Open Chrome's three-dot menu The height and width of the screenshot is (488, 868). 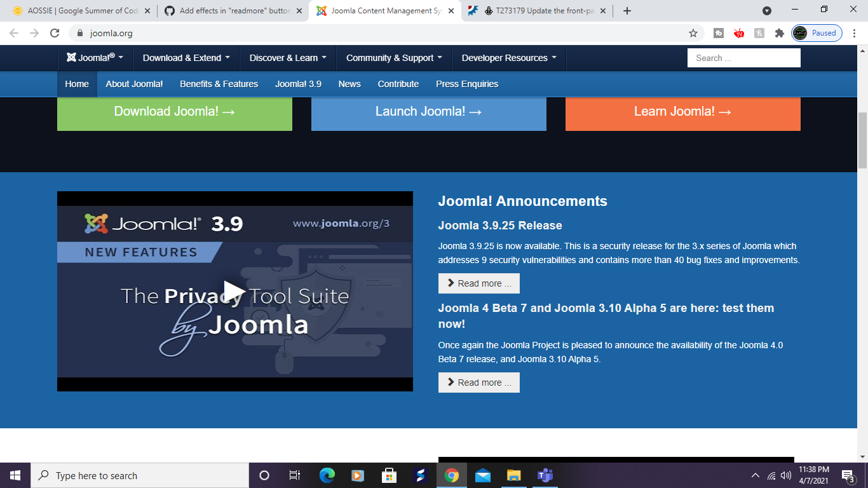pos(854,33)
